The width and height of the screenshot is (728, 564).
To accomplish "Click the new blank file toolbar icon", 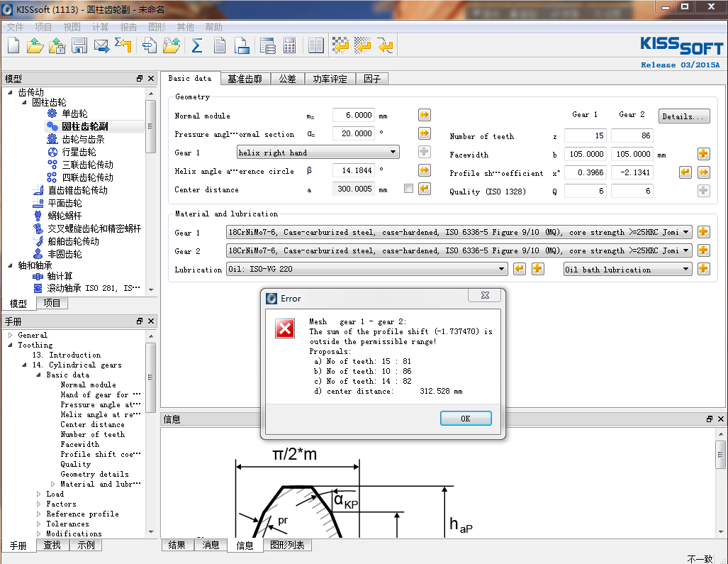I will tap(13, 45).
